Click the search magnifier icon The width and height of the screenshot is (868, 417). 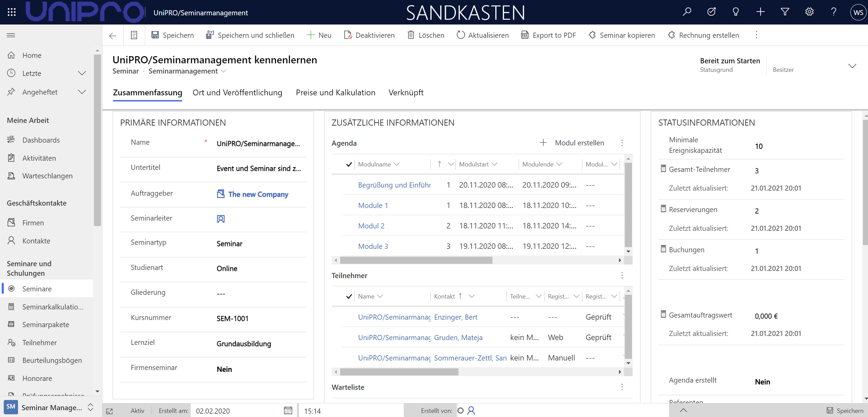pyautogui.click(x=687, y=12)
